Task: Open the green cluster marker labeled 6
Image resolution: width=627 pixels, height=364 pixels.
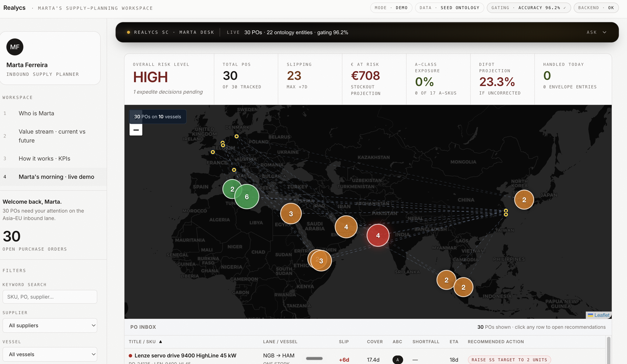Action: [x=247, y=197]
